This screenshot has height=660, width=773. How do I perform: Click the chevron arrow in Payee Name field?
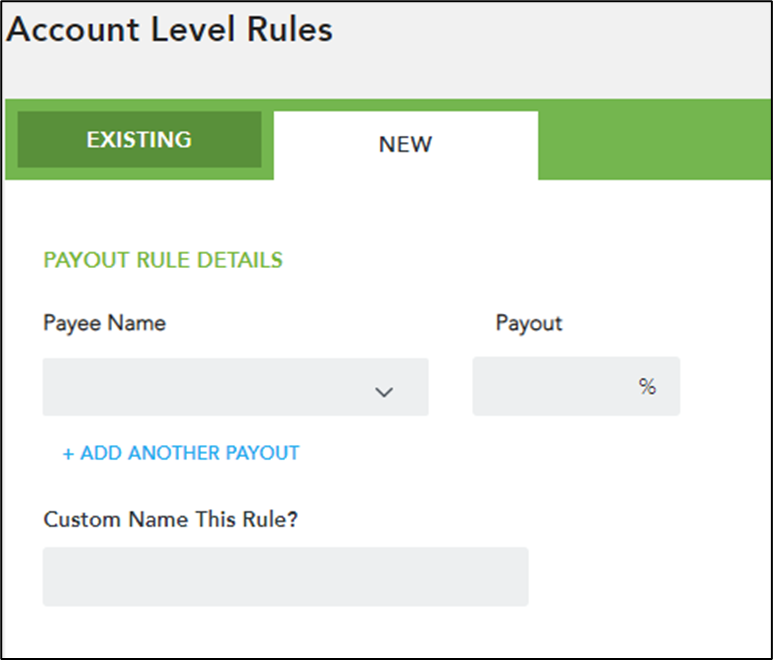pos(384,392)
